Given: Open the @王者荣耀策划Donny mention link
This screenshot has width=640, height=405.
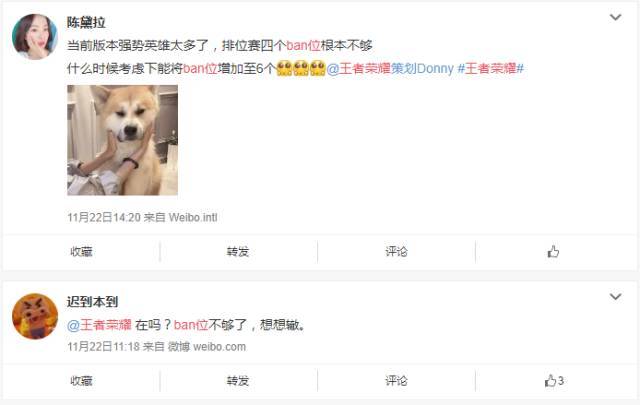Looking at the screenshot, I should click(x=390, y=68).
